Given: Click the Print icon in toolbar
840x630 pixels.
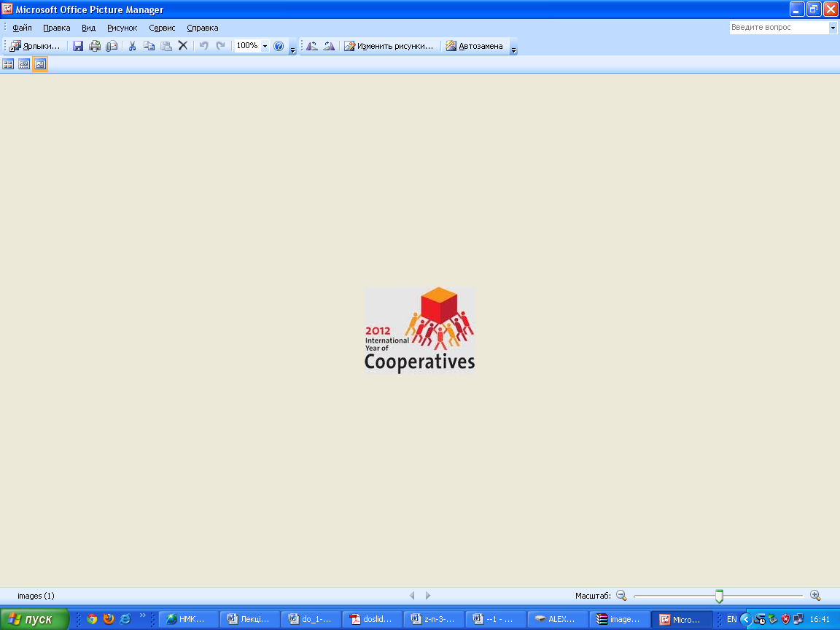Looking at the screenshot, I should (x=95, y=46).
